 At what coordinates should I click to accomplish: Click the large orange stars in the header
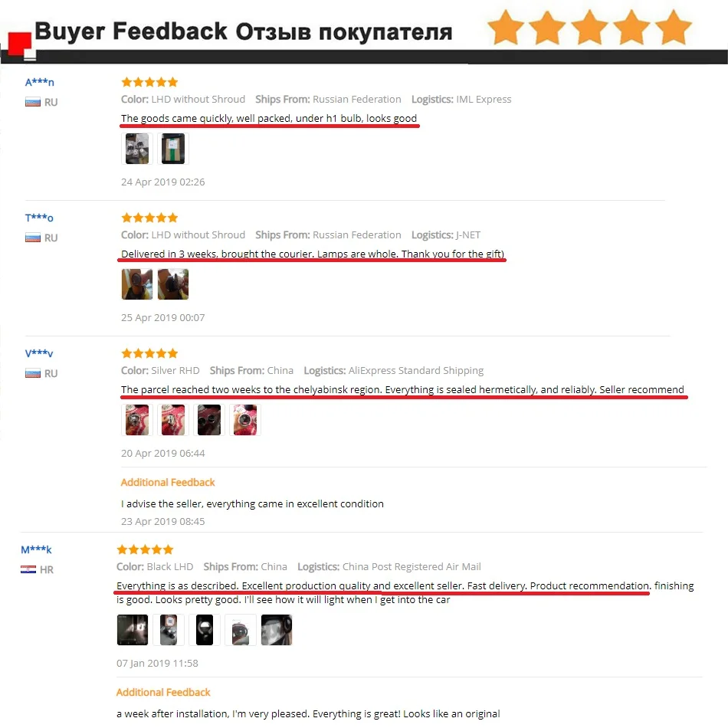coord(589,28)
